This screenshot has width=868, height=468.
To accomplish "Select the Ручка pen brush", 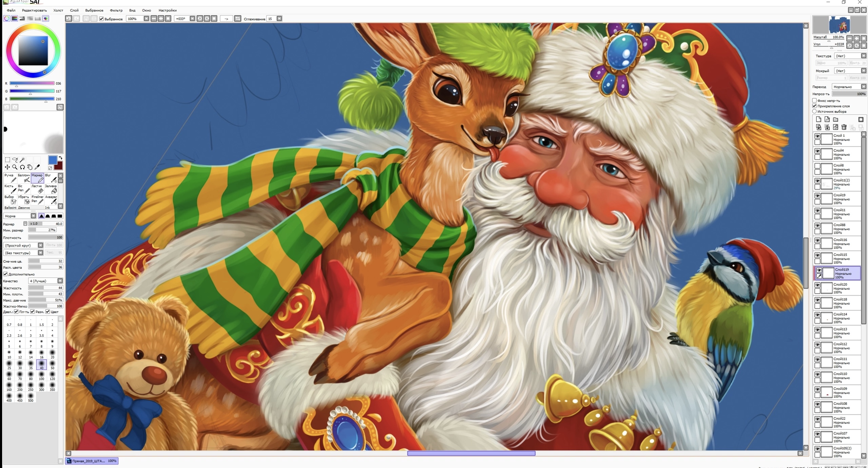I will [x=10, y=178].
